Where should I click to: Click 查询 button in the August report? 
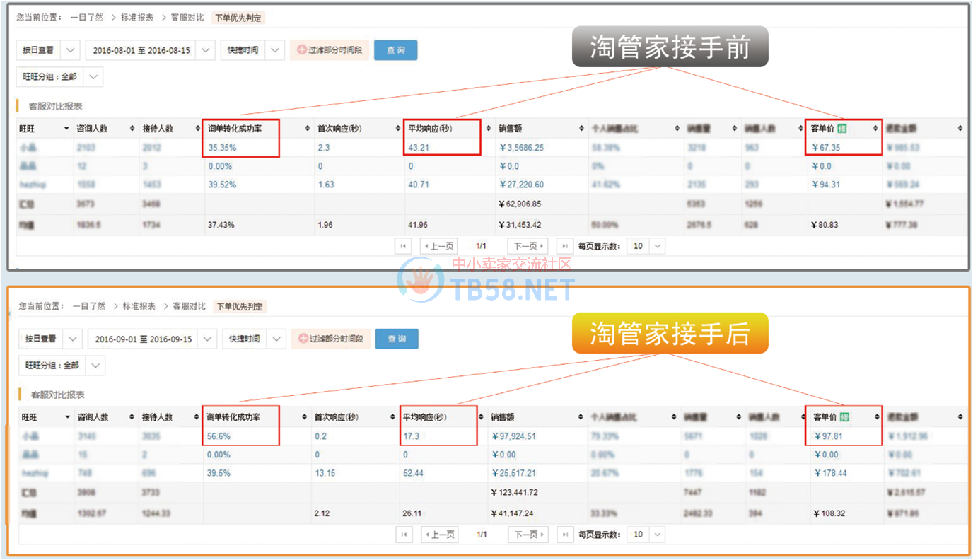coord(395,50)
